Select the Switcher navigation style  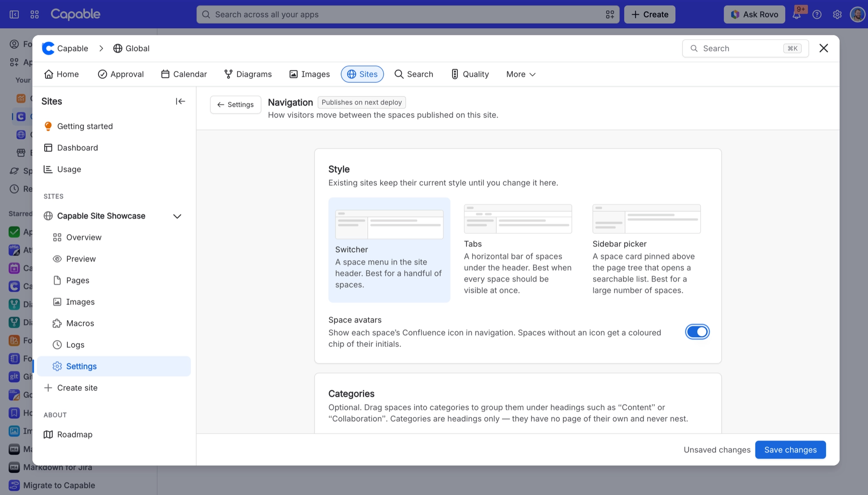point(389,250)
